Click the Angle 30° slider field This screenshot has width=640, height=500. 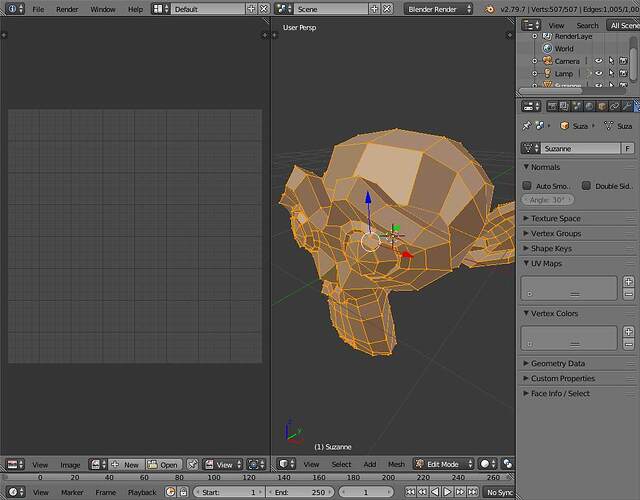click(547, 200)
